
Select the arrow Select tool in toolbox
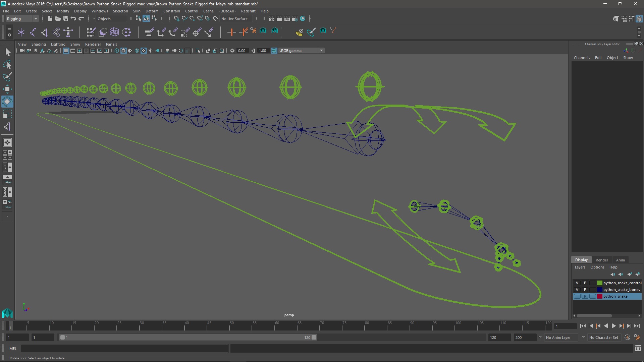click(7, 52)
